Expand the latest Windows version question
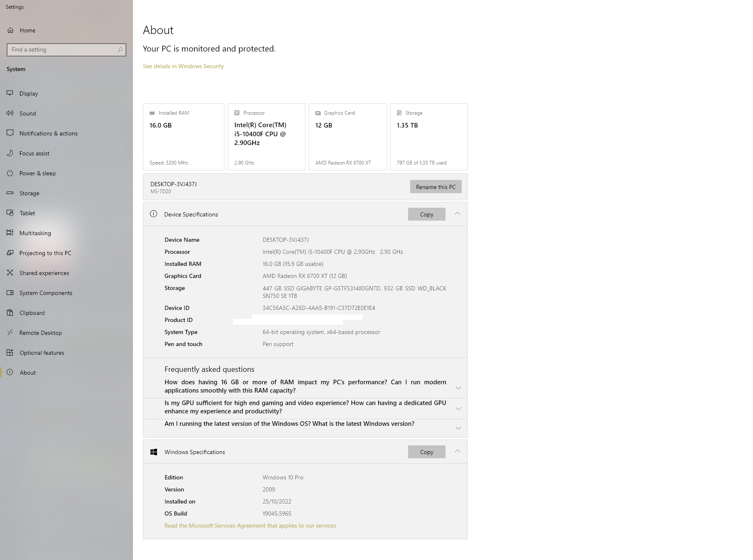The height and width of the screenshot is (560, 753). pos(458,428)
